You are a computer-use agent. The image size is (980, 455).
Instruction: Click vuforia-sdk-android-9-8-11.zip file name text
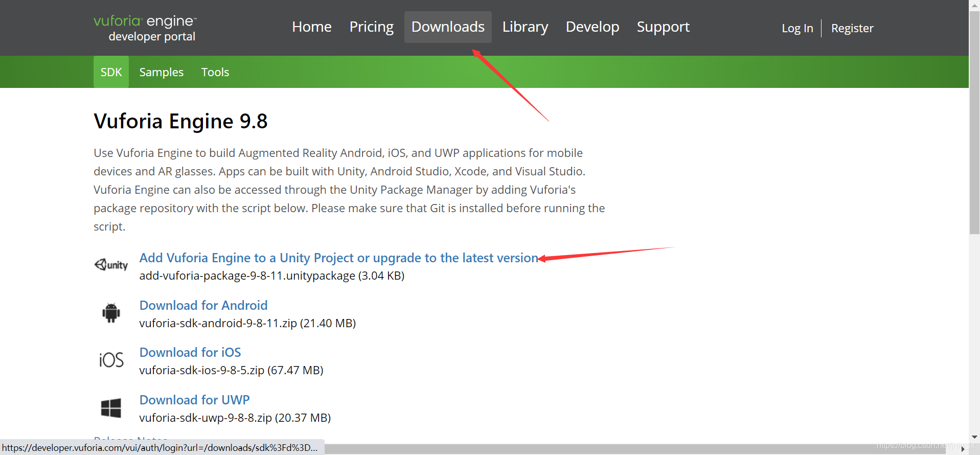218,323
